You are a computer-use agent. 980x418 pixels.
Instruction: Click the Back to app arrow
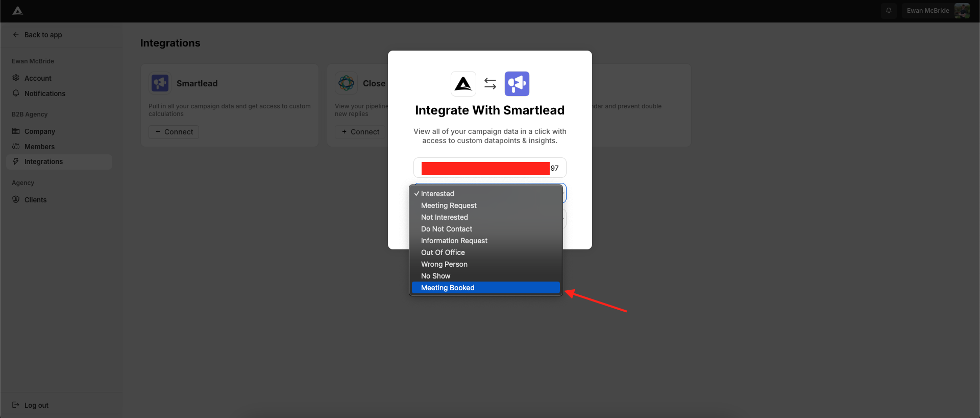coord(16,35)
